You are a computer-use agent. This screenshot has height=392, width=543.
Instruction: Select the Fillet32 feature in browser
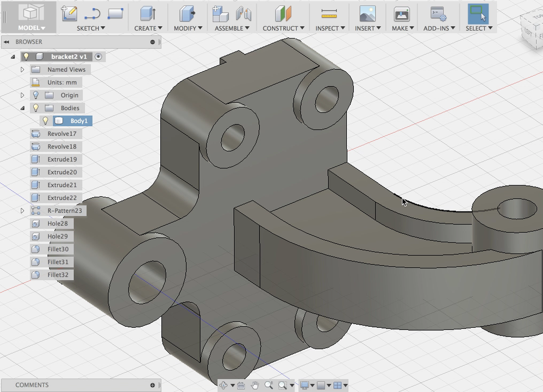pyautogui.click(x=58, y=275)
